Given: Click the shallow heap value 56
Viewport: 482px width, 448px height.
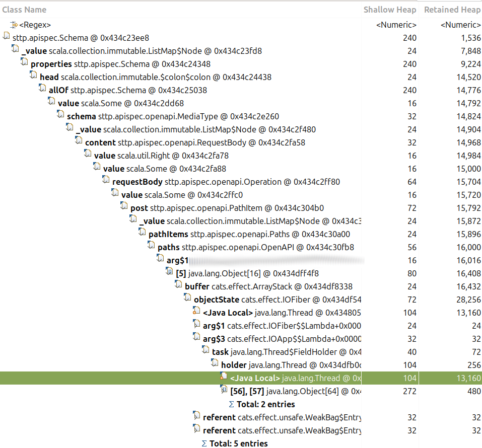Looking at the screenshot, I should (x=412, y=247).
